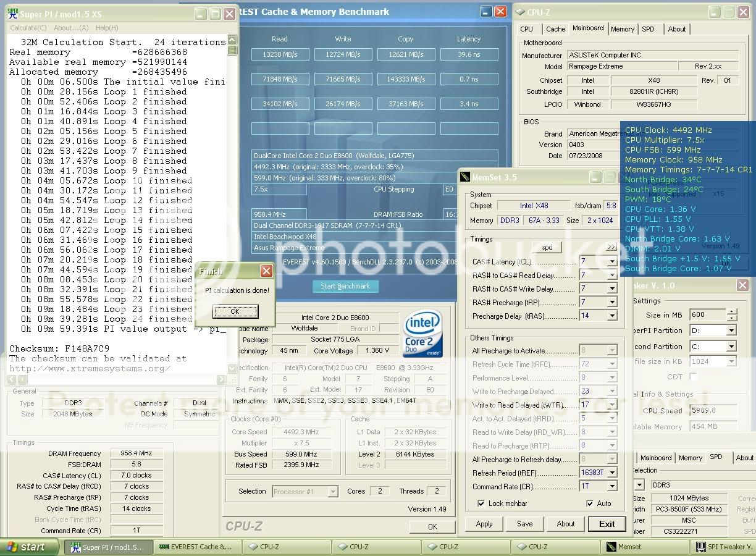Screen dimensions: 756x556
Task: Open the RAS# to CAS# Write Delay dropdown
Action: pyautogui.click(x=611, y=289)
